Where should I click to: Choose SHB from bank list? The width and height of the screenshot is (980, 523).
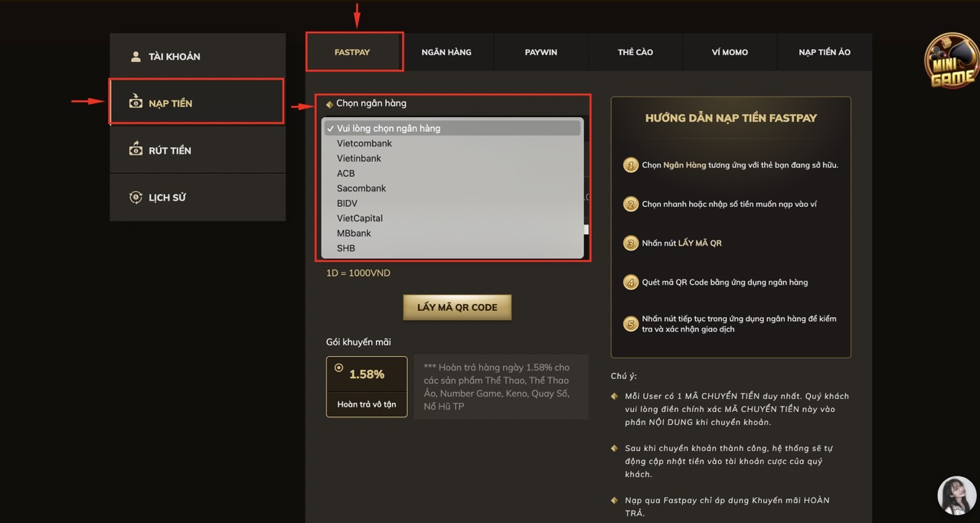click(x=452, y=248)
